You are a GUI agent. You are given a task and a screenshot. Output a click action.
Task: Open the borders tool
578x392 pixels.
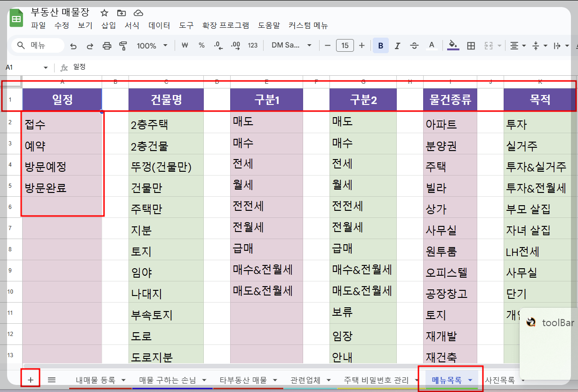coord(471,46)
